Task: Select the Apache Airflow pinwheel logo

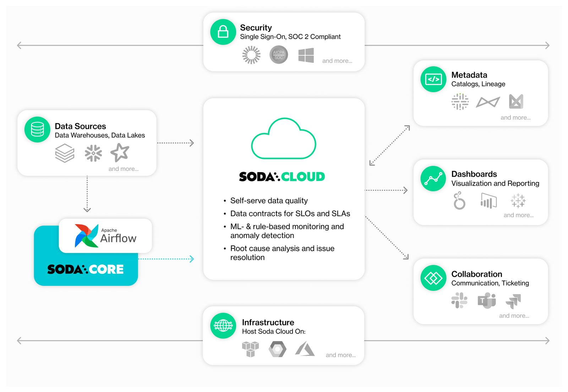Action: pos(87,235)
